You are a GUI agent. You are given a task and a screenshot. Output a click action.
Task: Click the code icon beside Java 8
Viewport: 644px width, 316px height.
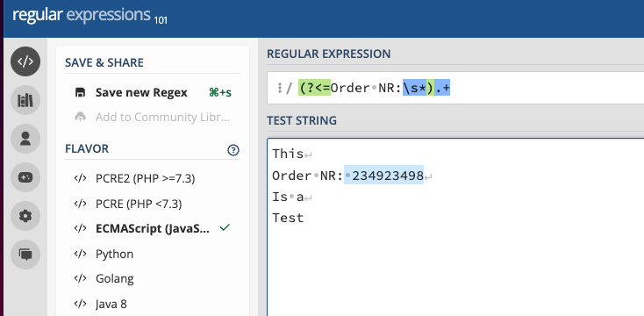click(x=80, y=304)
